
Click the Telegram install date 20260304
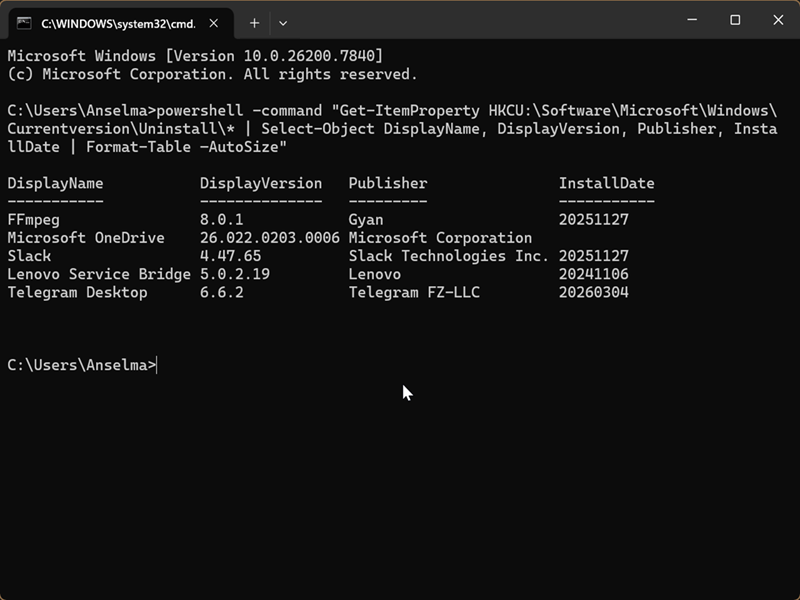[x=594, y=293]
